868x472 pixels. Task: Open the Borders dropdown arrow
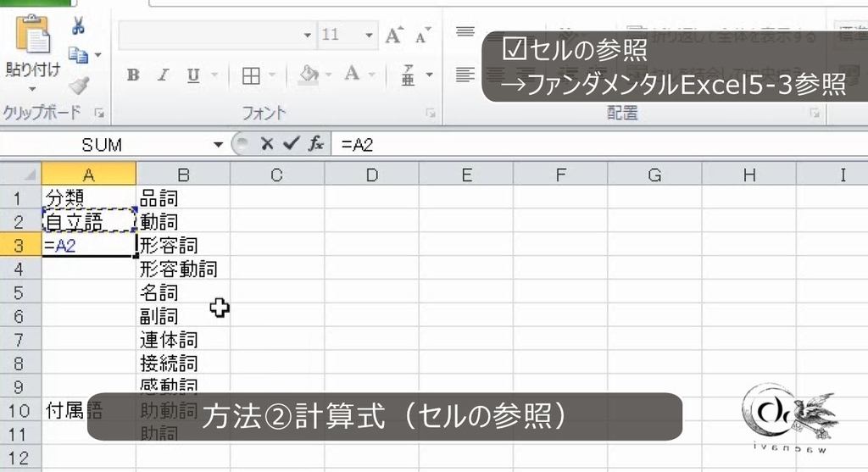coord(272,75)
